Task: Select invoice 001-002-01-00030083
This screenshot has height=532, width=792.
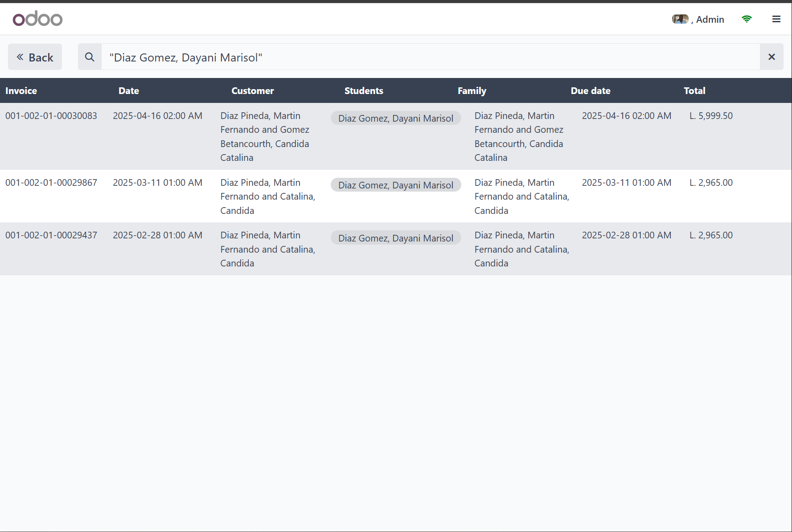Action: pyautogui.click(x=51, y=116)
